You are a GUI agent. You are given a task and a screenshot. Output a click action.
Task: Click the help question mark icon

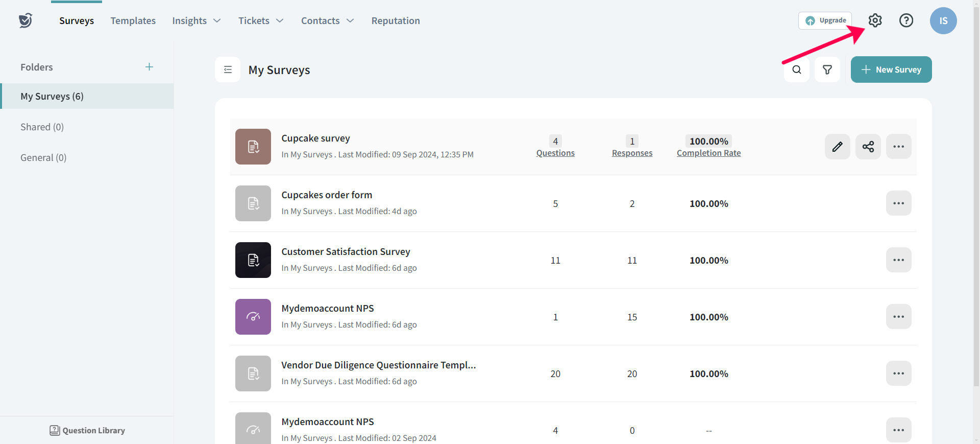pos(906,20)
